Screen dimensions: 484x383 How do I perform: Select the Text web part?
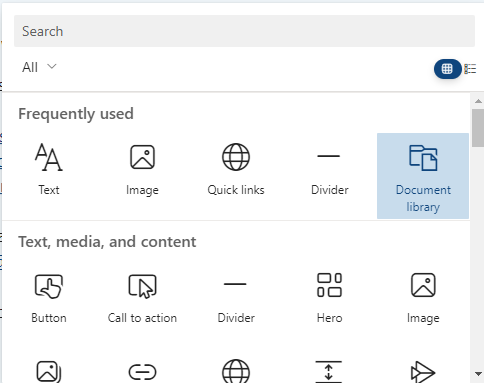point(49,168)
